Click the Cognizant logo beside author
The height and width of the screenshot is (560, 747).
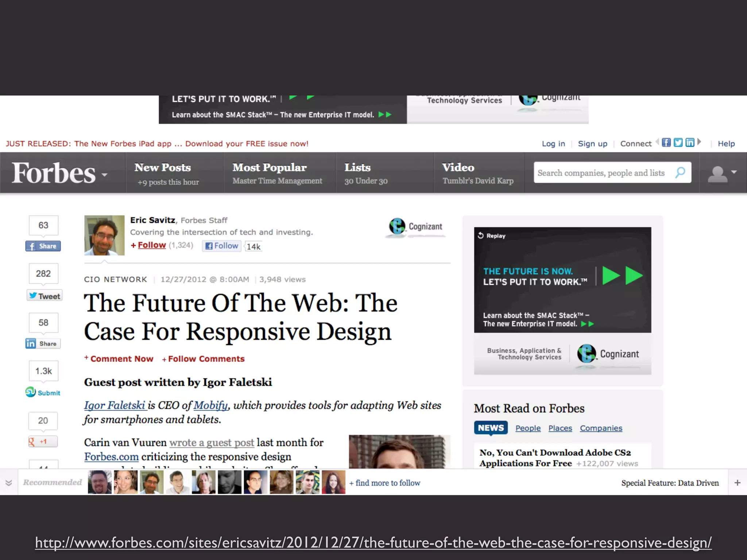(x=415, y=227)
